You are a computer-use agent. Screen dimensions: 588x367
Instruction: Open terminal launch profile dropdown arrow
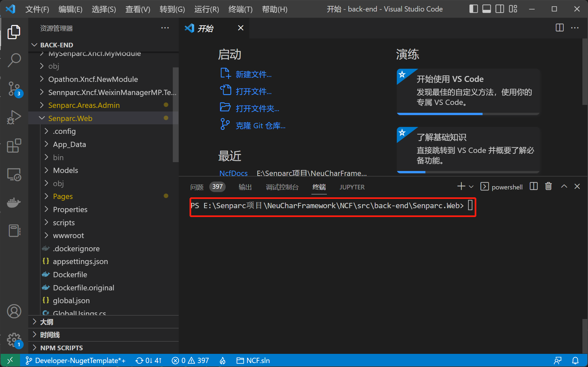(471, 186)
